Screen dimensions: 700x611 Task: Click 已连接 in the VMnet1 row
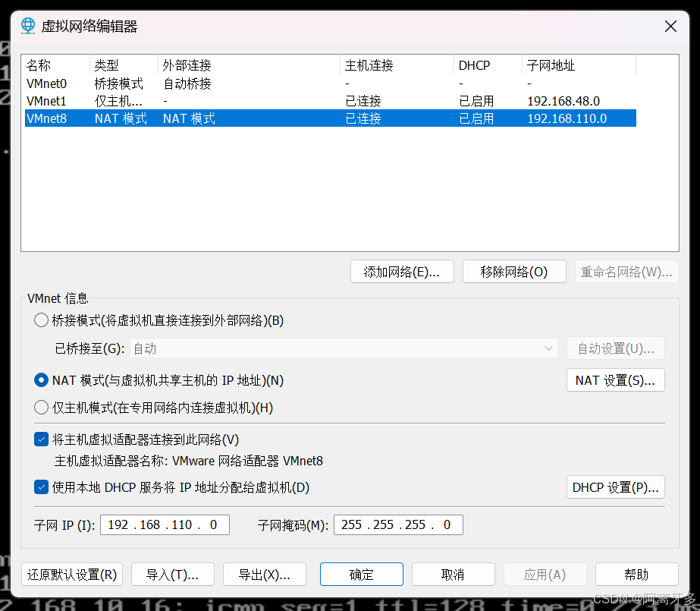(x=363, y=101)
